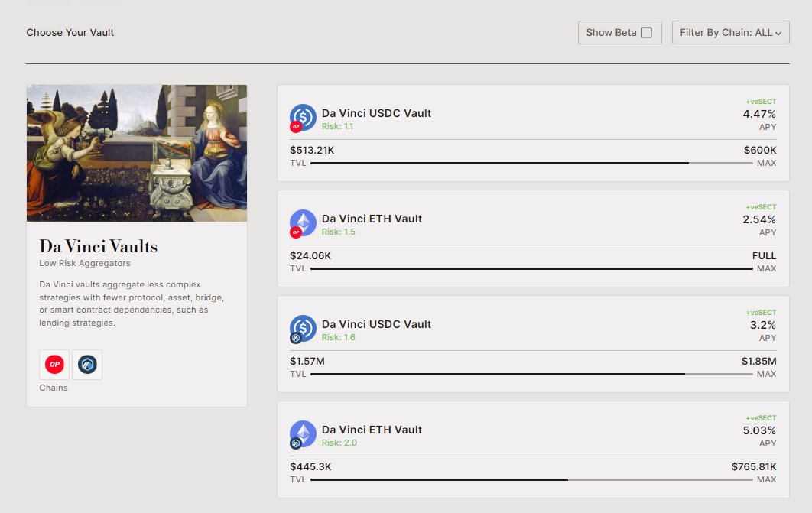This screenshot has width=812, height=513.
Task: Open Da Vinci ETH Vault with 2.54% APY
Action: pos(533,239)
